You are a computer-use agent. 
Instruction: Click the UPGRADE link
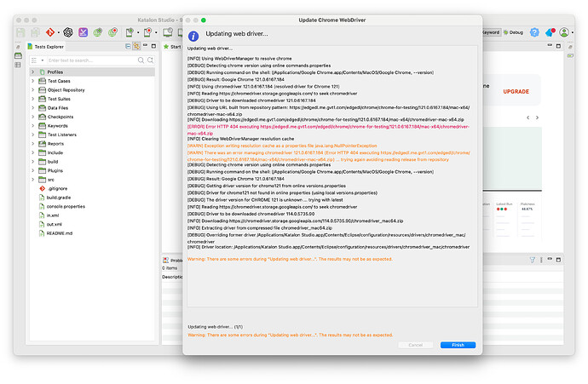516,91
